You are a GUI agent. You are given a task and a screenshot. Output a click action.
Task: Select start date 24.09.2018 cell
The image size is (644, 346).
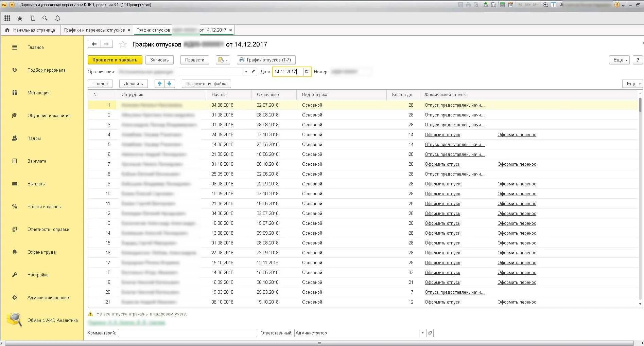pos(228,135)
